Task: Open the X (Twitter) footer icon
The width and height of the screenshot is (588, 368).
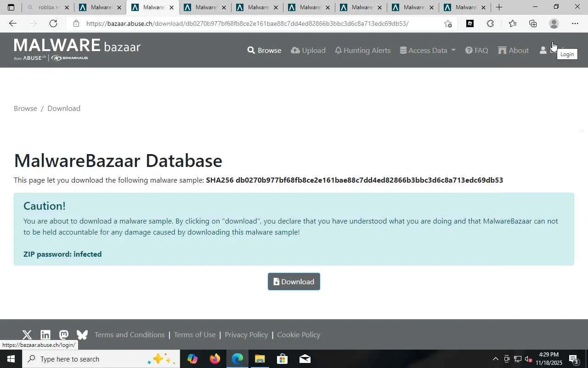Action: point(27,335)
